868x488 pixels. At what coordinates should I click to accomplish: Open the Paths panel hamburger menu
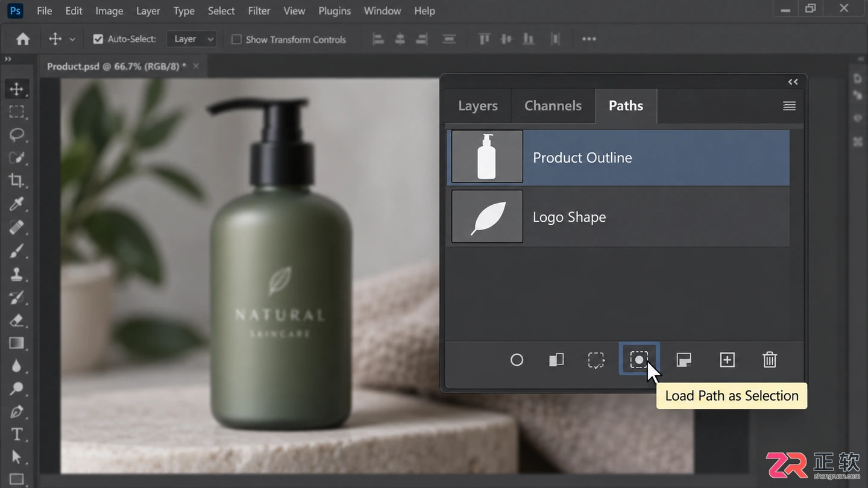click(x=789, y=106)
